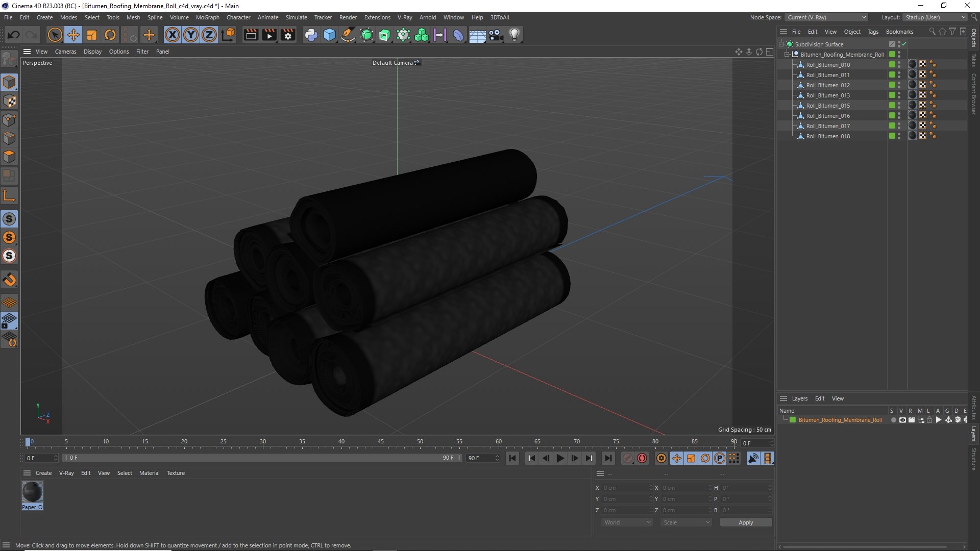
Task: Open Edit Render Settings icon
Action: coord(288,35)
